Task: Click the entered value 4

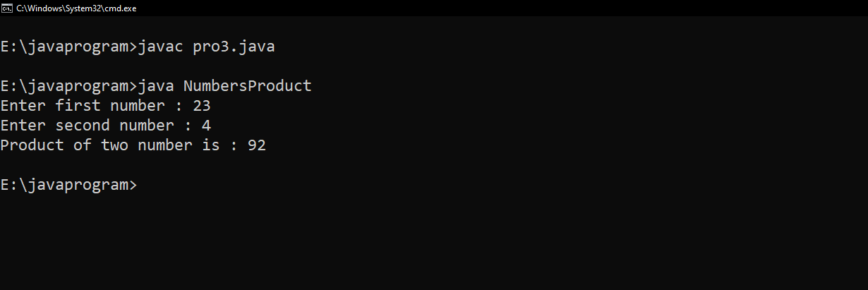Action: coord(207,126)
